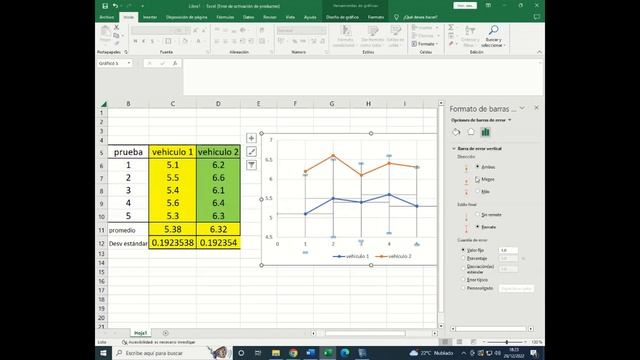Switch to Insertar ribbon tab
640x360 pixels.
(150, 17)
